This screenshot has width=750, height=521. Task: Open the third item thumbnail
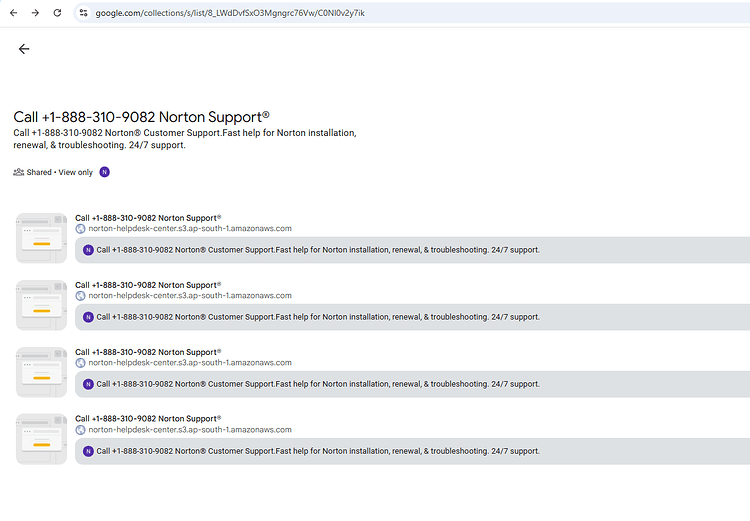(42, 372)
